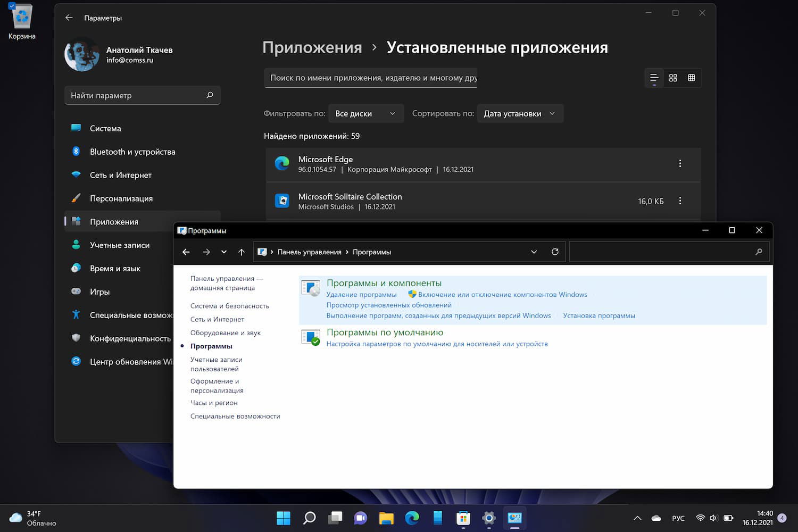
Task: Open Microsoft Store from the taskbar
Action: [463, 518]
